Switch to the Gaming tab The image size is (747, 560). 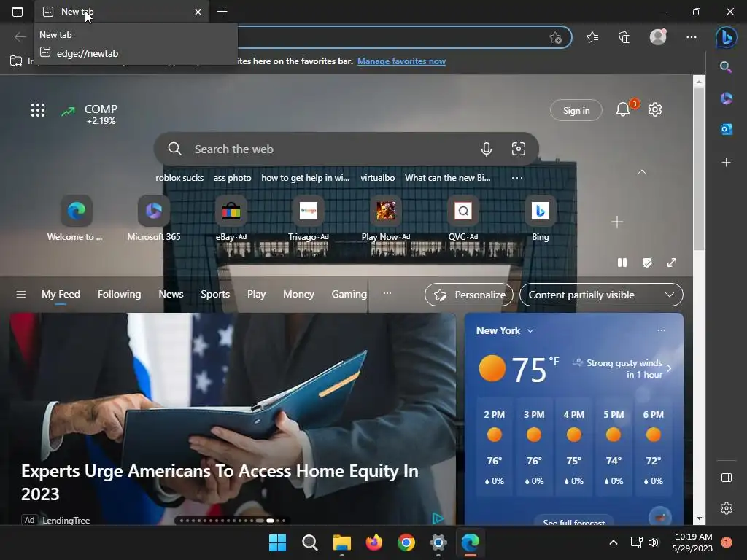[349, 295]
